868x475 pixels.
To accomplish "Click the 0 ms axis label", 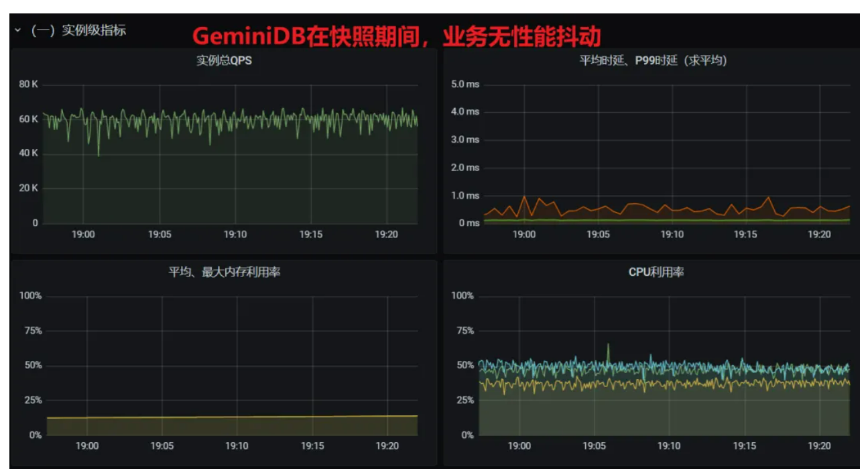I will (x=469, y=223).
